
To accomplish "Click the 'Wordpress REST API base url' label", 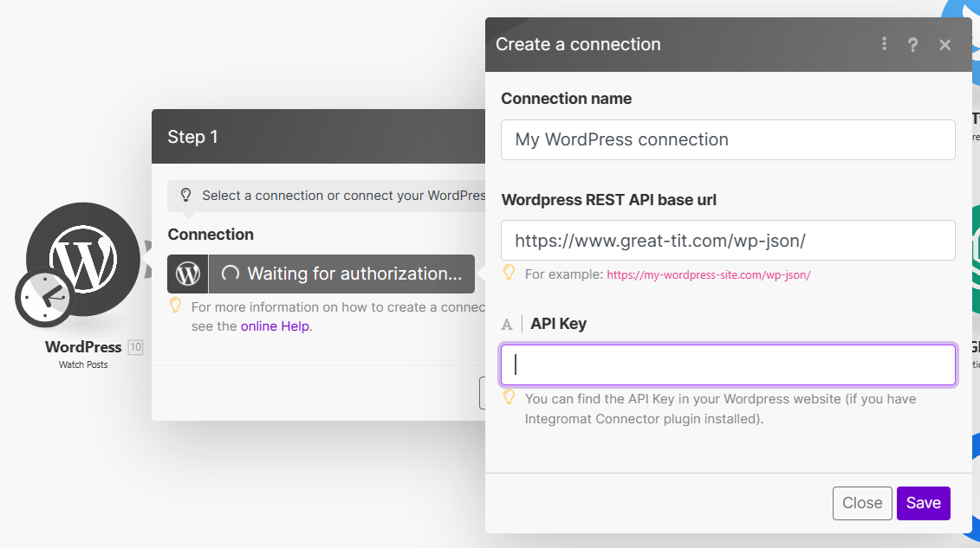I will pos(609,200).
